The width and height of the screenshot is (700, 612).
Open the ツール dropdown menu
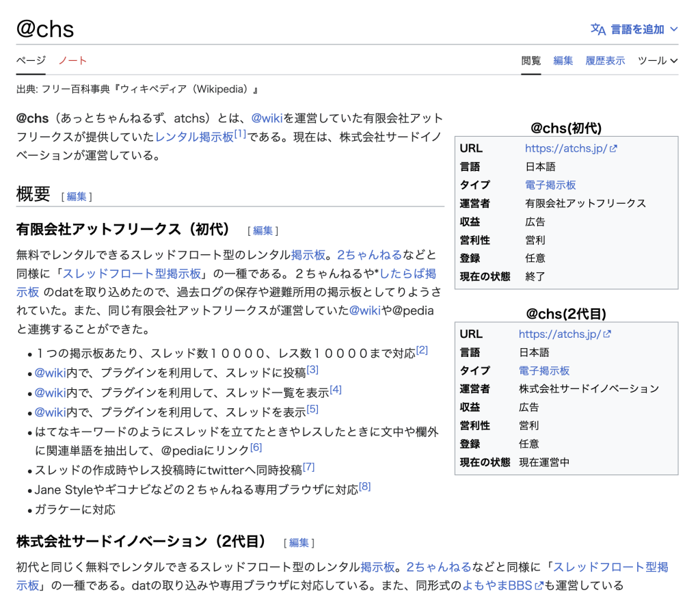pos(658,61)
